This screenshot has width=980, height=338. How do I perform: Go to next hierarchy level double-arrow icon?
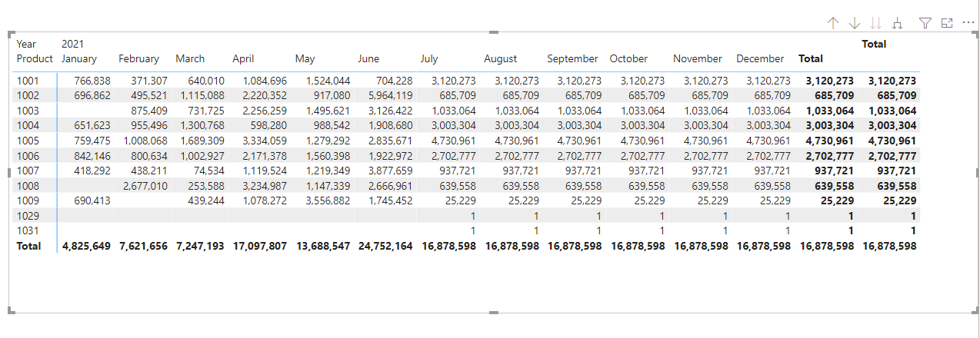click(875, 23)
